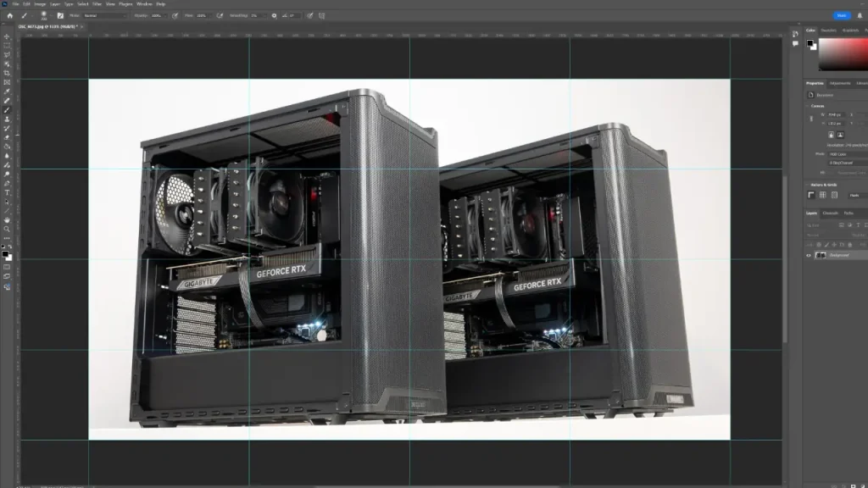Set canvas to portrait orientation
868x488 pixels.
click(831, 135)
